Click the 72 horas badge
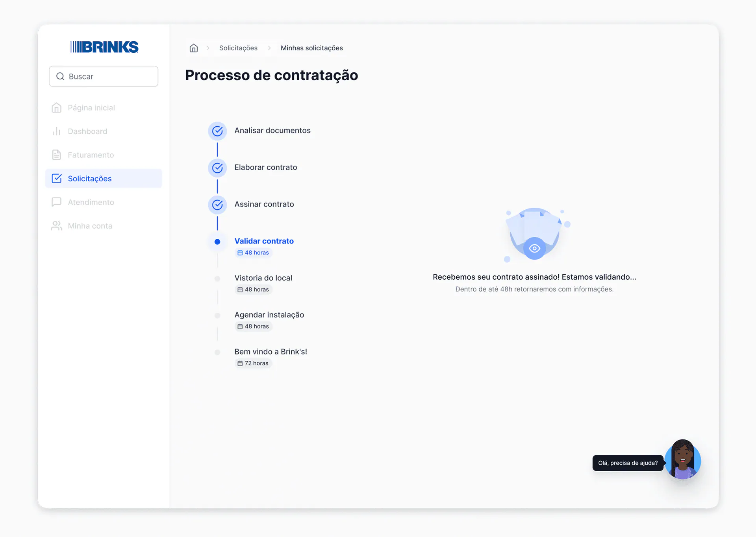 point(253,364)
